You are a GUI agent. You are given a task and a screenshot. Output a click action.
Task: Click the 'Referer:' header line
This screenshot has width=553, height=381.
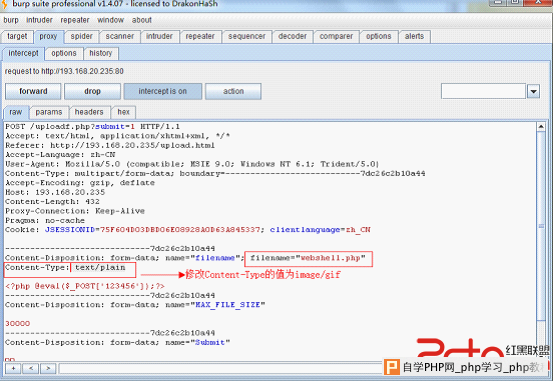coord(110,145)
